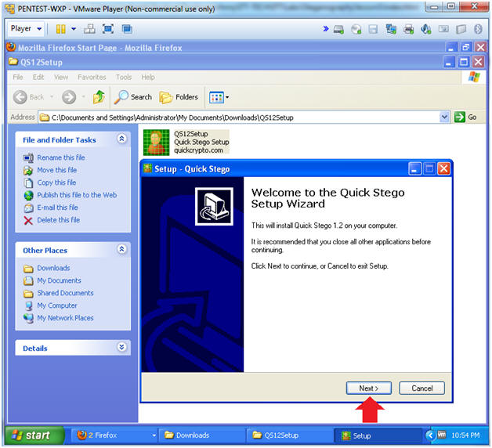
Task: Open the View menu in QS12Setup window
Action: point(61,78)
